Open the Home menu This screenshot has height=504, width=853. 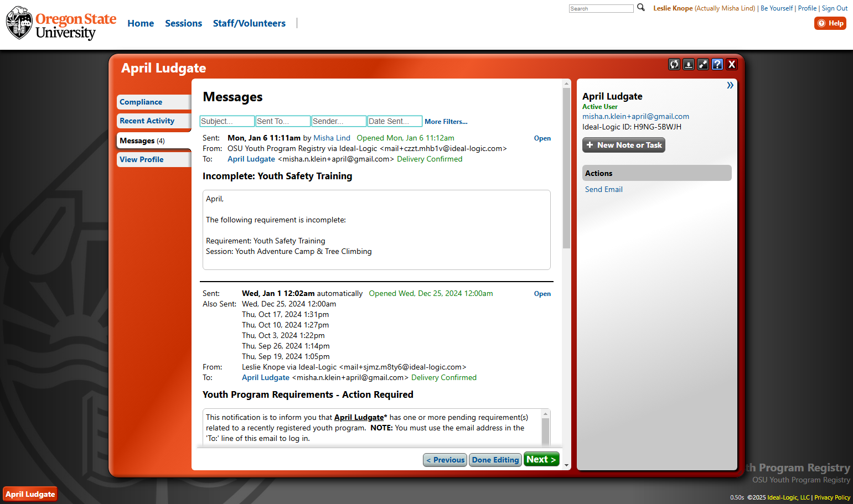141,23
